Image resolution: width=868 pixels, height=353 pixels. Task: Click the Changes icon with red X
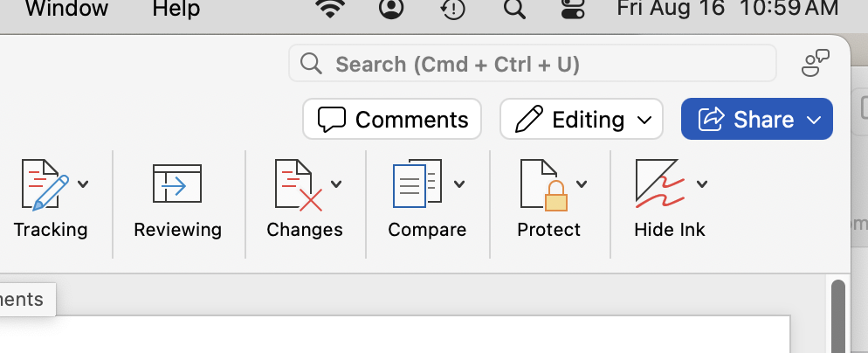coord(299,184)
